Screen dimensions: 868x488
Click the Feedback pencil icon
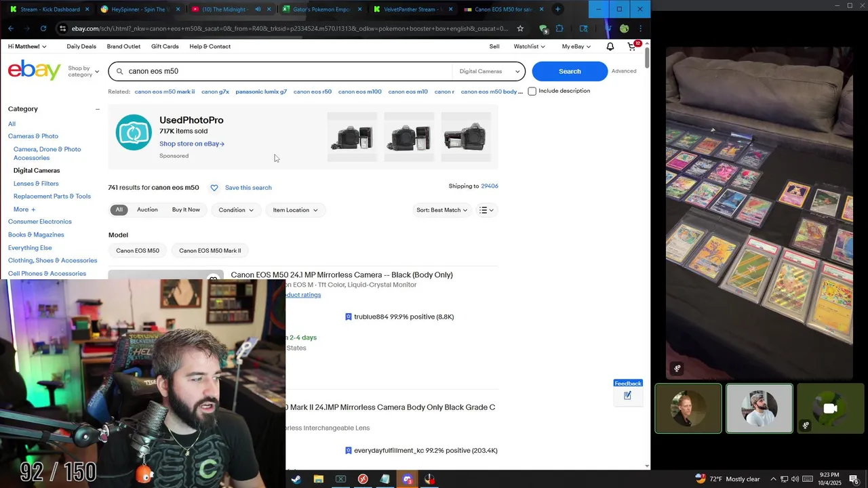[627, 396]
